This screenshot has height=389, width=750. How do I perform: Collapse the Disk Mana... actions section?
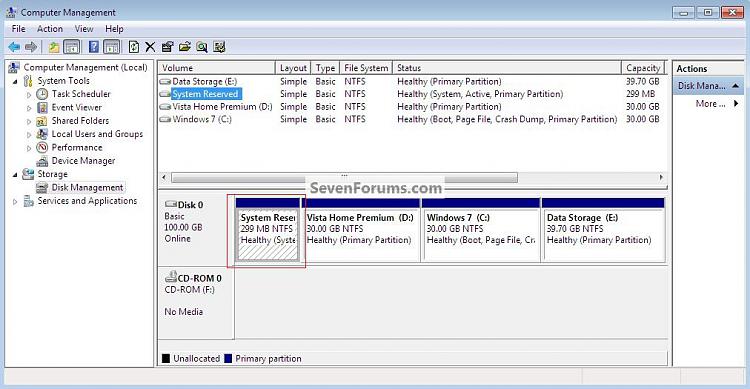736,86
